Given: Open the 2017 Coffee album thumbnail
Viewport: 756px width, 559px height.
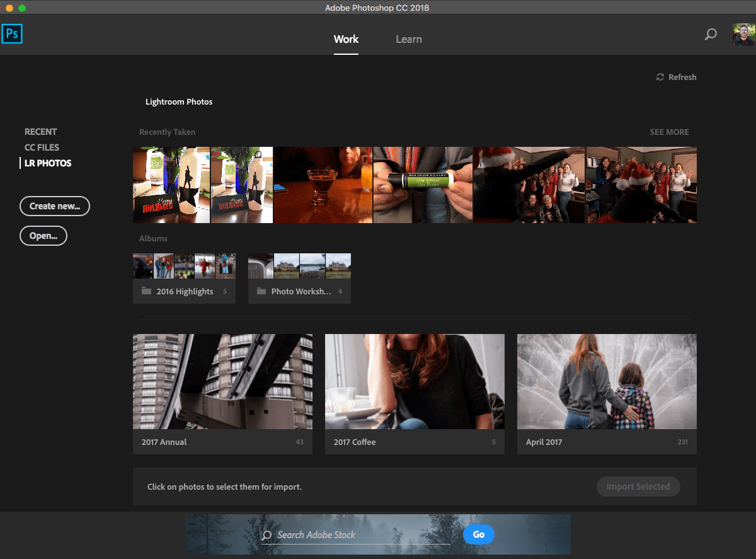Looking at the screenshot, I should coord(415,381).
